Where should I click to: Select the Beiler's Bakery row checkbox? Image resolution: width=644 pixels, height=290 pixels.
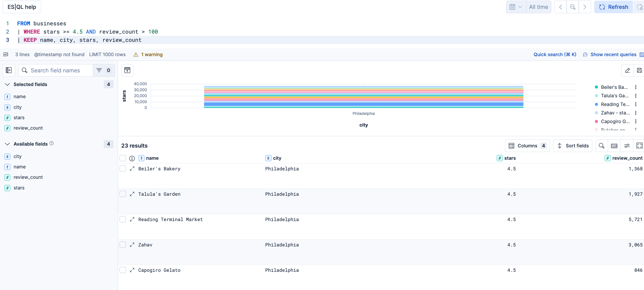[123, 169]
